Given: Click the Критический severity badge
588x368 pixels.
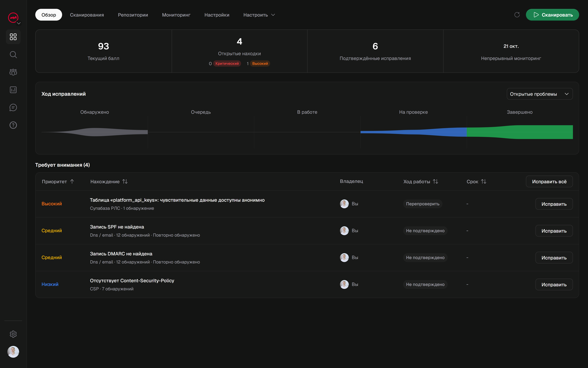Looking at the screenshot, I should click(x=227, y=64).
